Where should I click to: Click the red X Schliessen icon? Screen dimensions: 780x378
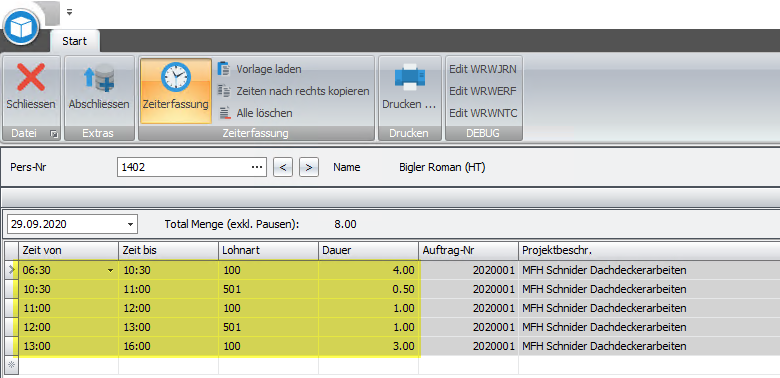click(31, 77)
